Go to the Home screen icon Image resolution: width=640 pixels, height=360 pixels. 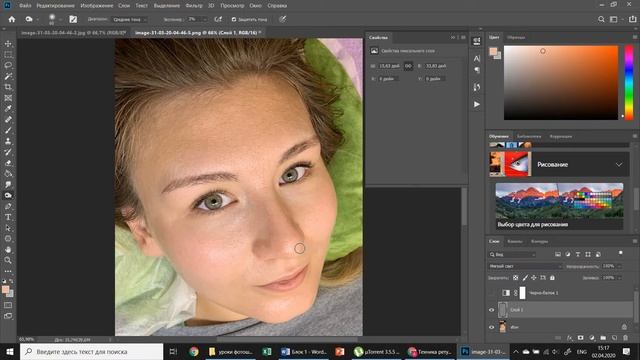[12, 19]
